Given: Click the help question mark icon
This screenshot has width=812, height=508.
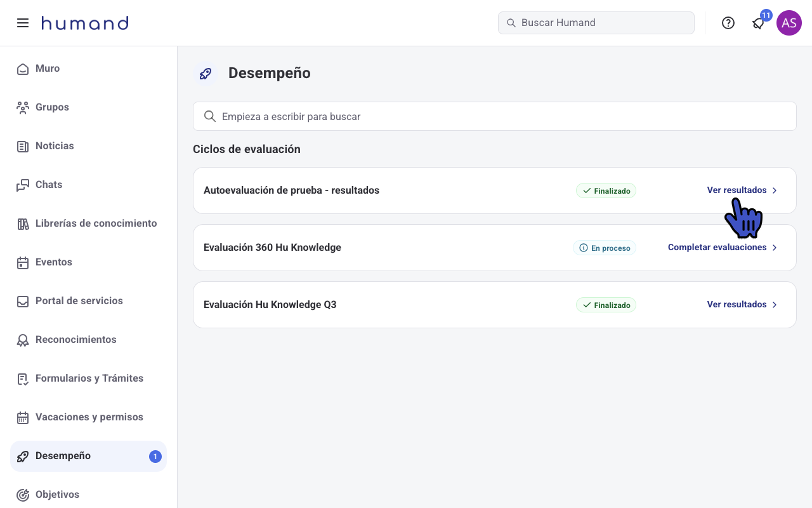Looking at the screenshot, I should tap(728, 23).
